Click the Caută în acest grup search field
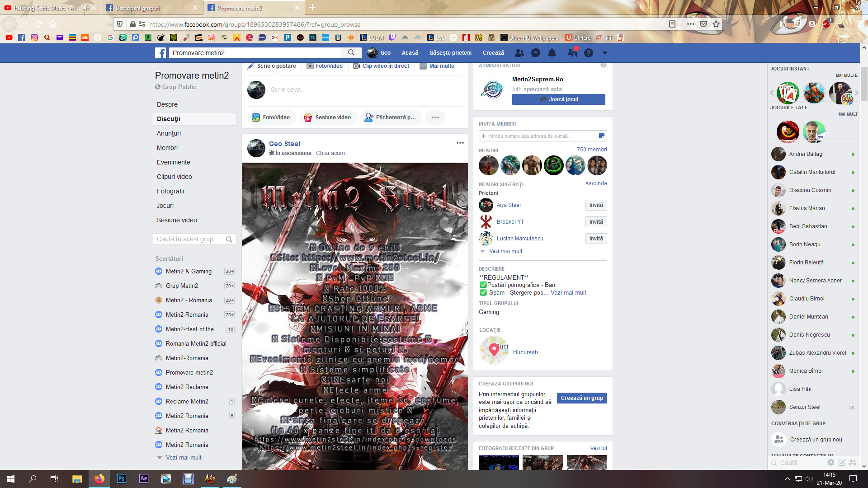 (189, 239)
